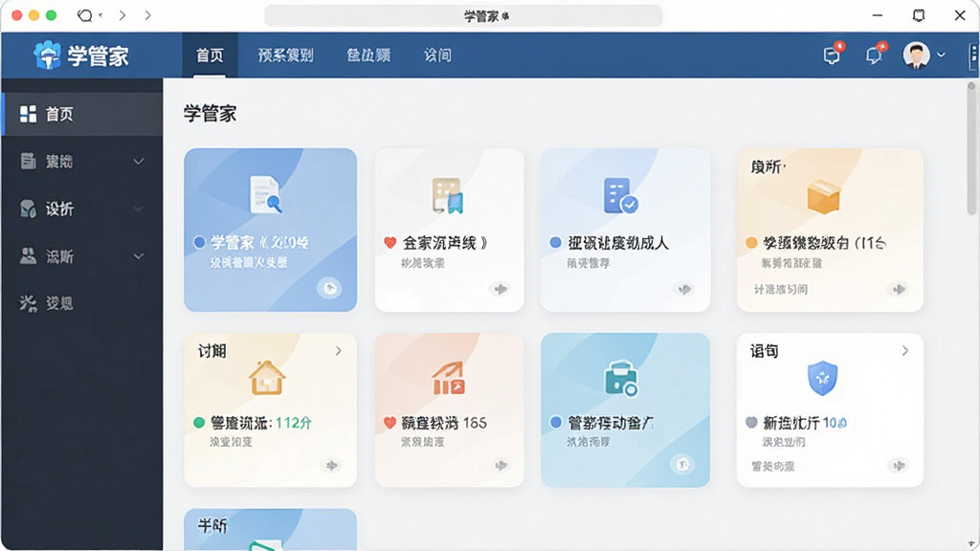Click the blue dot on third top card

(x=556, y=242)
